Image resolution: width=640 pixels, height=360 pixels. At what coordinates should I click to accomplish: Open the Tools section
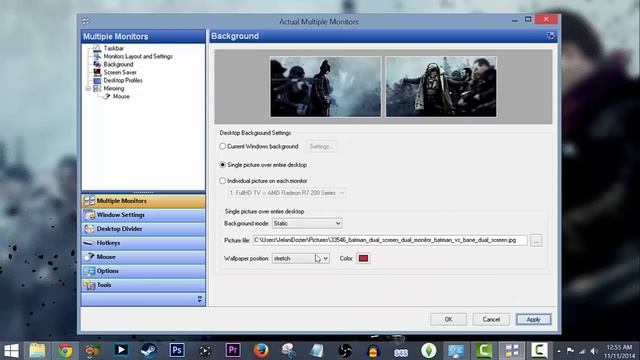tap(143, 285)
